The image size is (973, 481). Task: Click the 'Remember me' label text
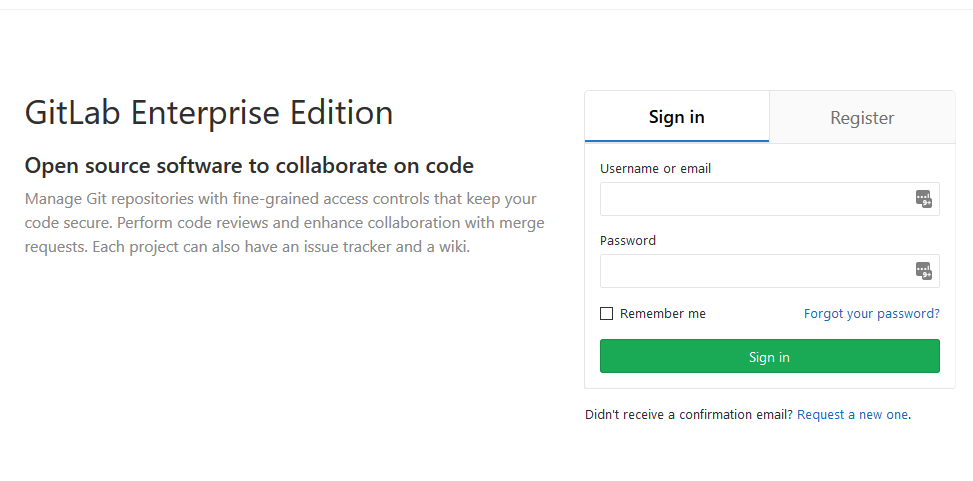coord(662,313)
